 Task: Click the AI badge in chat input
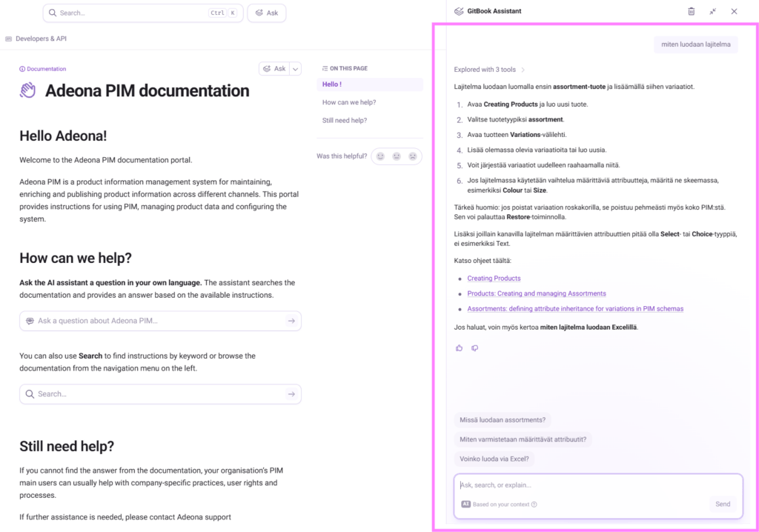pos(465,504)
